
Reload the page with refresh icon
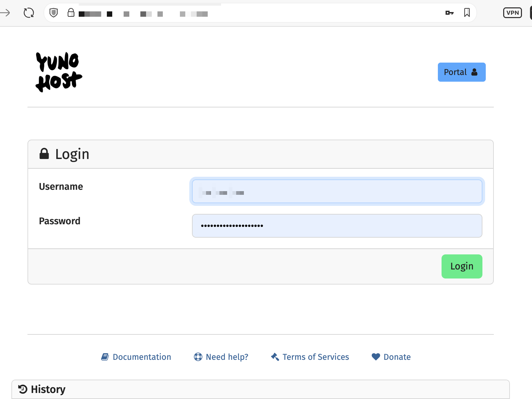(x=29, y=13)
